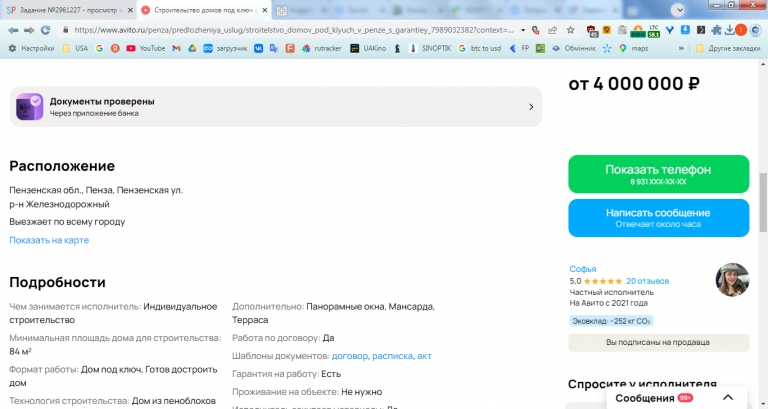Screen dimensions: 768x409
Task: Open the Другие закладки folder
Action: tap(728, 48)
